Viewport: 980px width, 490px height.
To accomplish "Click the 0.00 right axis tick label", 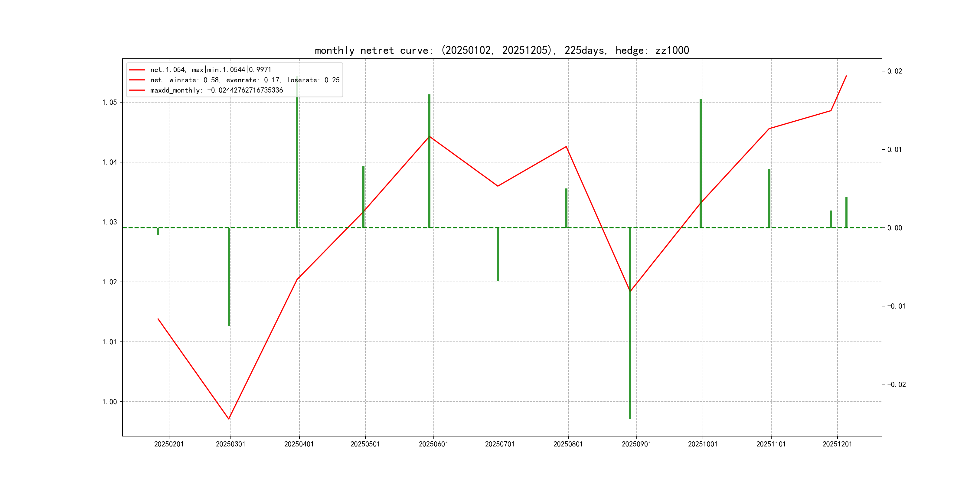I will click(894, 228).
